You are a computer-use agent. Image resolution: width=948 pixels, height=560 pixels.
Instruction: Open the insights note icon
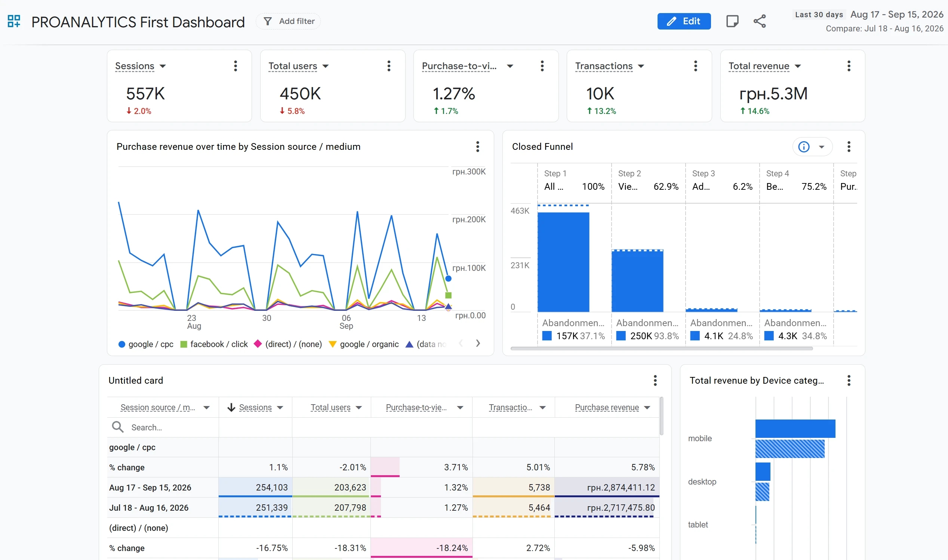click(732, 21)
